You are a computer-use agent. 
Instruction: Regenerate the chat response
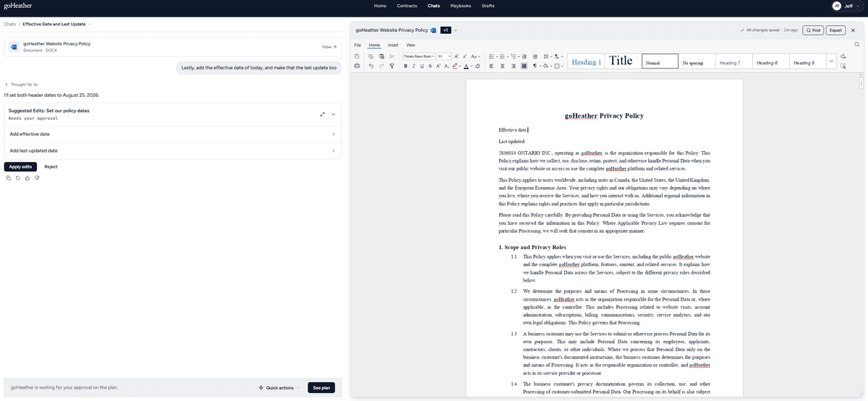[17, 178]
